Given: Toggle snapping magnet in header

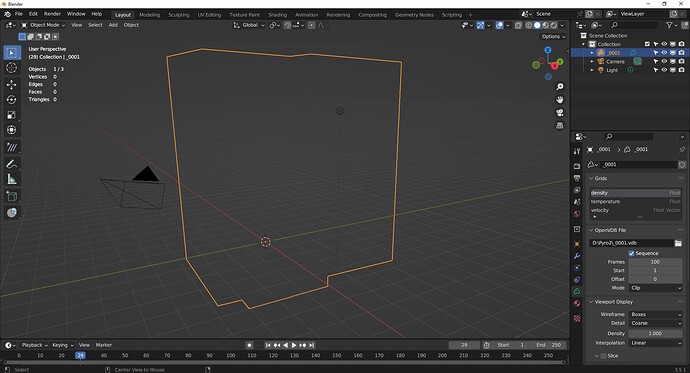Looking at the screenshot, I should click(x=287, y=25).
